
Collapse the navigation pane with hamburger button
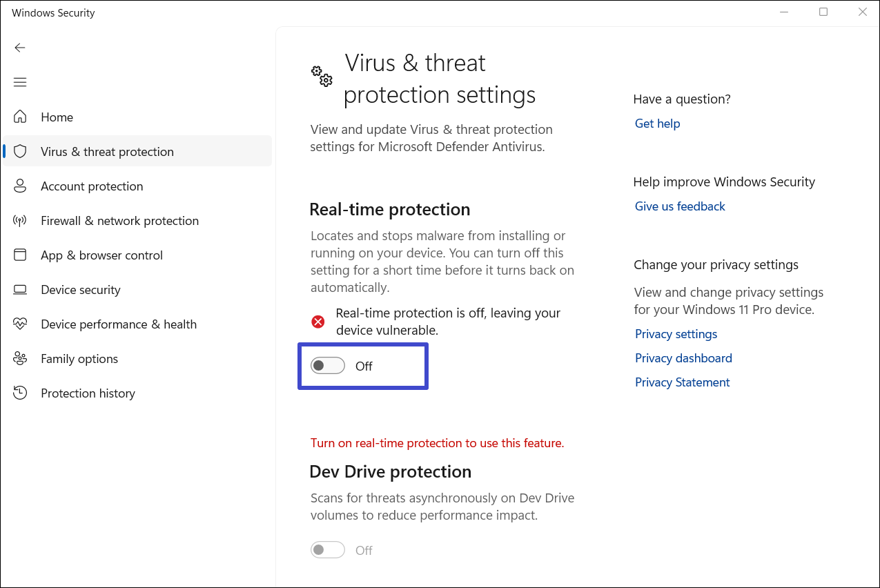pyautogui.click(x=20, y=82)
